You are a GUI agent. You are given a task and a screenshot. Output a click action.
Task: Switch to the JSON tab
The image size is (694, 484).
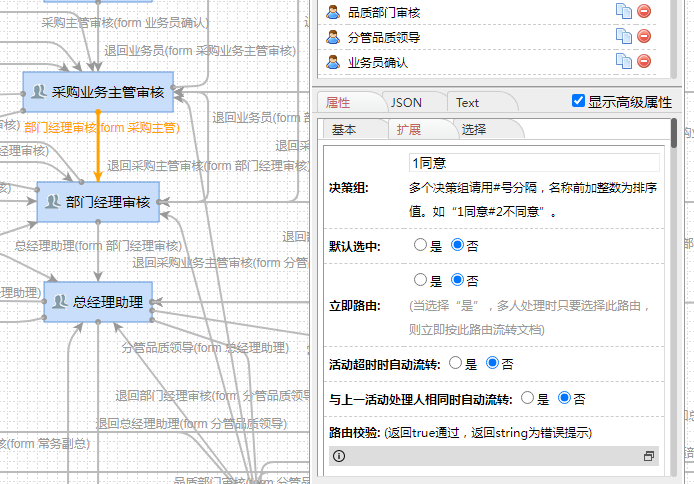pyautogui.click(x=406, y=102)
